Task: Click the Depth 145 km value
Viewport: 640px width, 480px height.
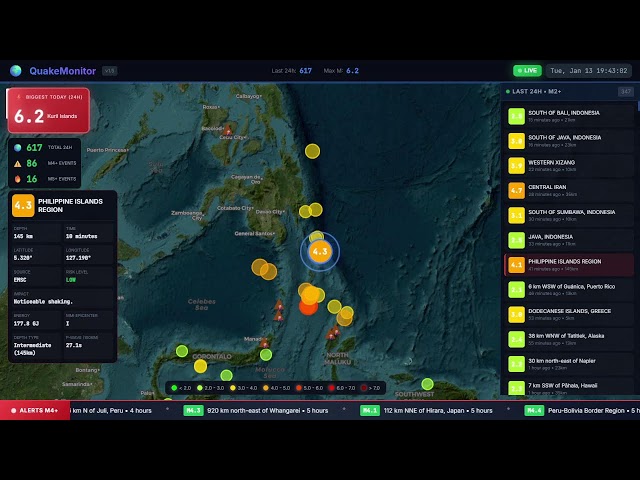Action: click(x=23, y=236)
